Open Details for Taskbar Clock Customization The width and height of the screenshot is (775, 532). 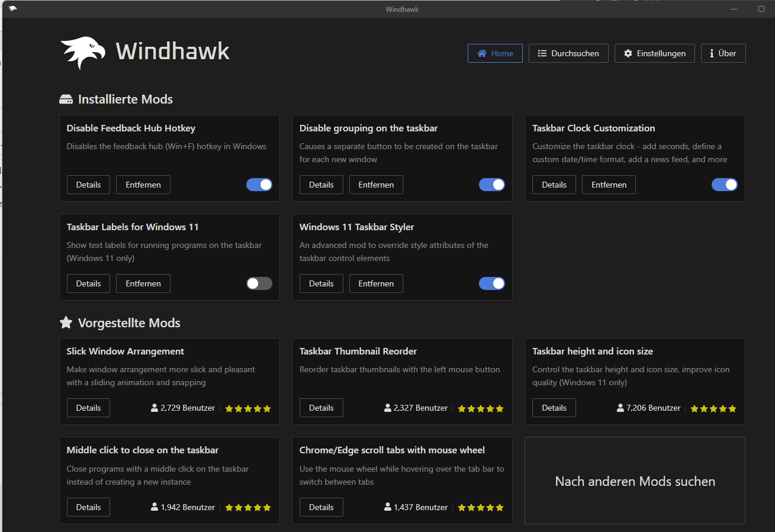point(554,185)
